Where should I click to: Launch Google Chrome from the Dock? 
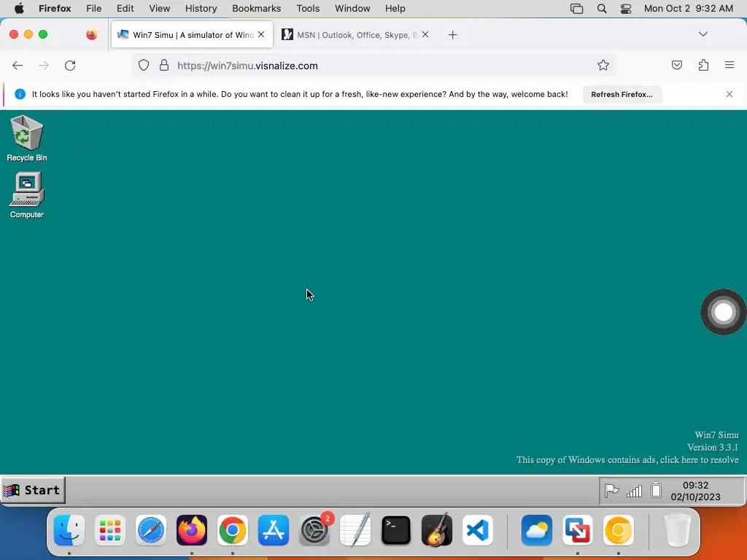[233, 529]
